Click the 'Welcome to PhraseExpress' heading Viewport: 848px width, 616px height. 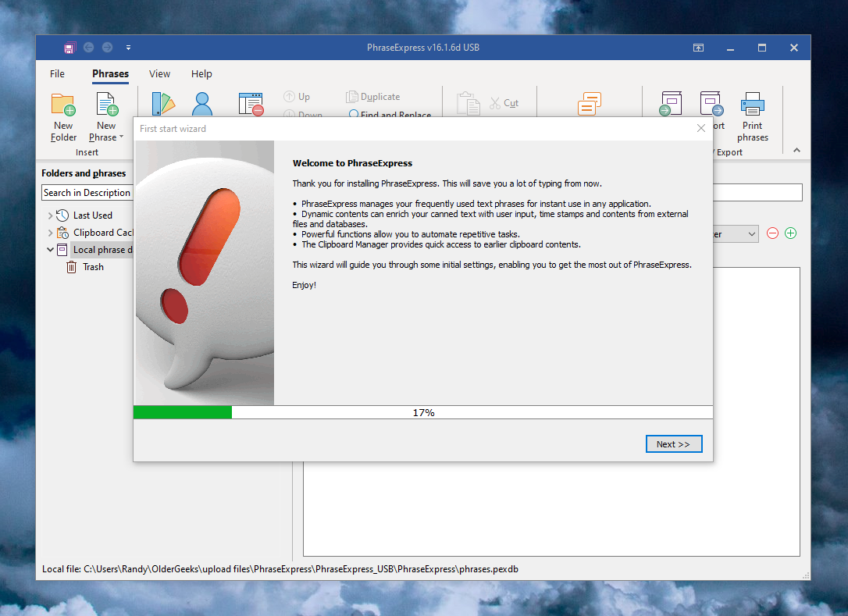(352, 163)
